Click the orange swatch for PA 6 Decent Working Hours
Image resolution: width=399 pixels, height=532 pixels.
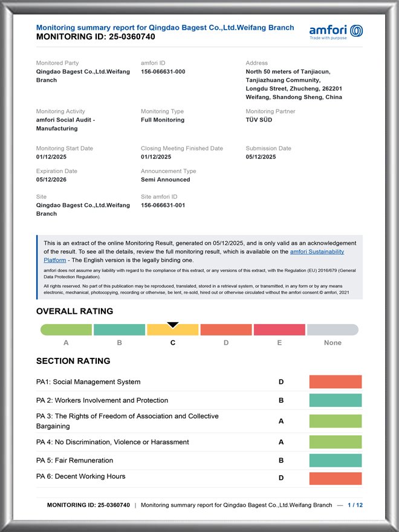point(335,478)
